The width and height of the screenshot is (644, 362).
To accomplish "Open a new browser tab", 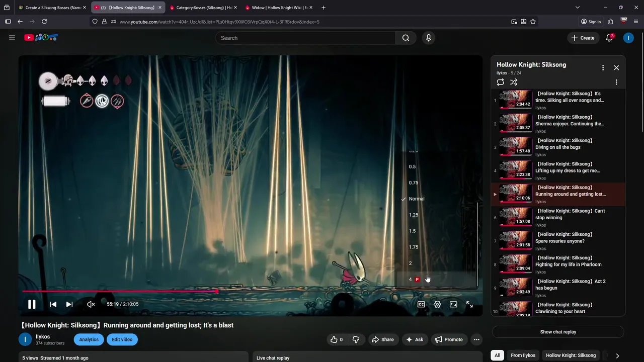I will [x=323, y=8].
